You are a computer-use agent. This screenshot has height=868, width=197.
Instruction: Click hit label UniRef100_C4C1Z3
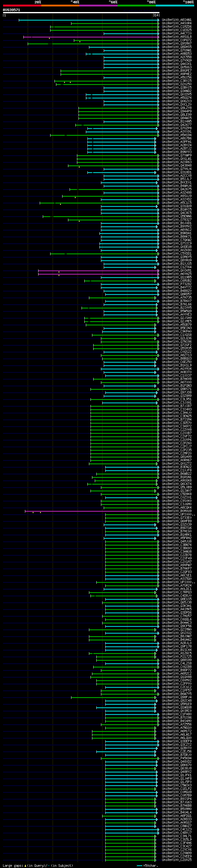[x=176, y=829]
